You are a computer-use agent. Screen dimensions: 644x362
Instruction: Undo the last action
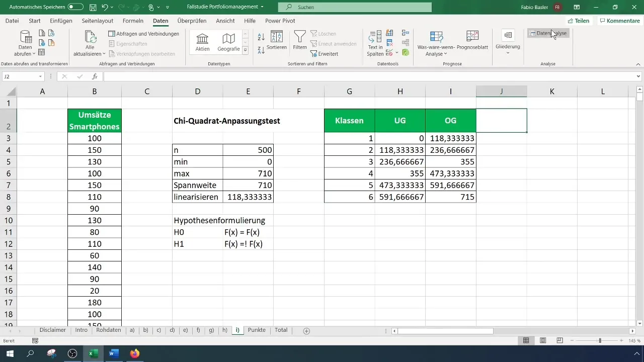(x=105, y=7)
